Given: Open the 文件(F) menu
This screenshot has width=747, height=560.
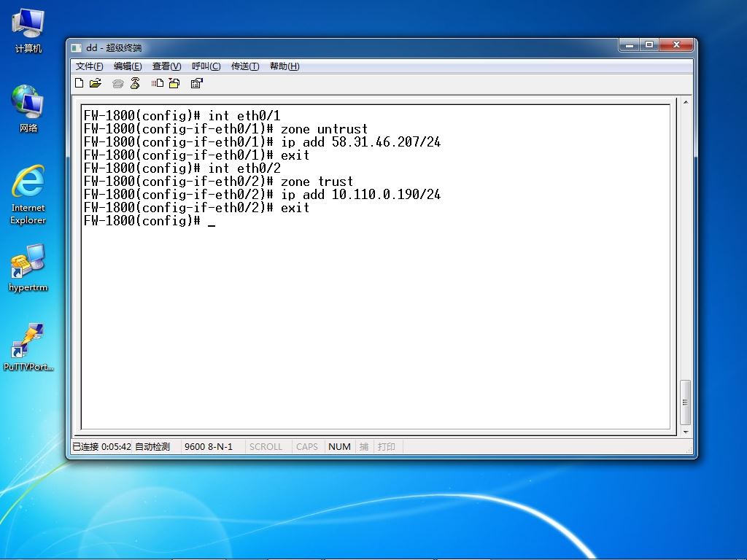Looking at the screenshot, I should tap(89, 66).
